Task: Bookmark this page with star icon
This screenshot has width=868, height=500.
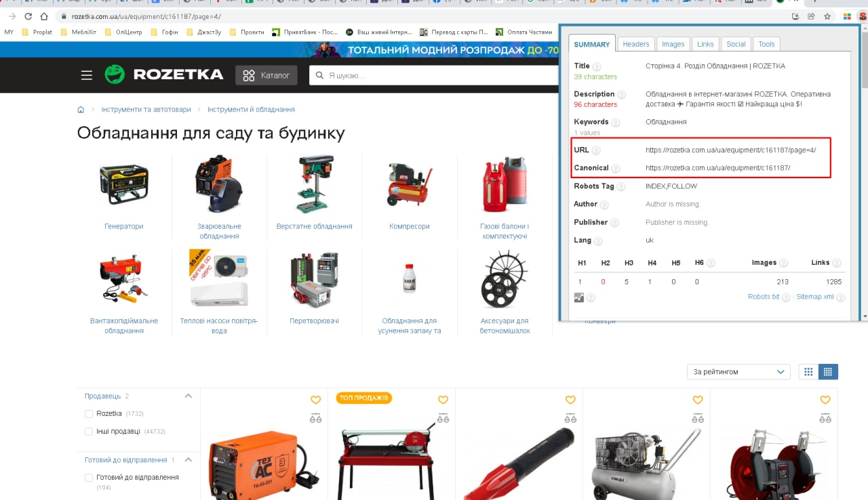Action: pyautogui.click(x=827, y=16)
